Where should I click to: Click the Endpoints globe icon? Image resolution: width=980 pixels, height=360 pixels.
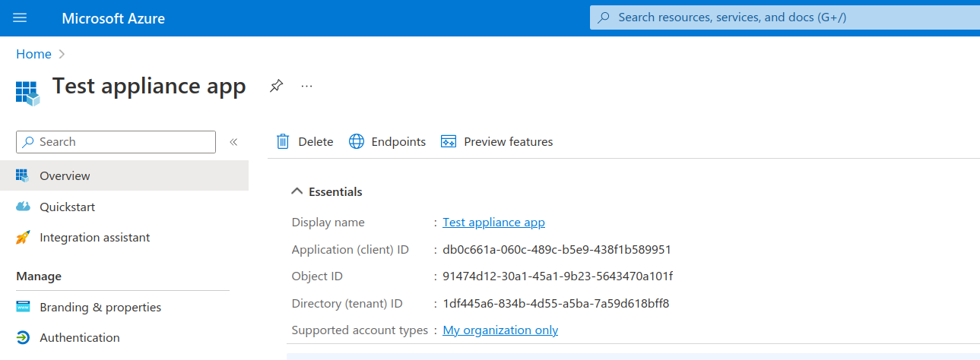[357, 141]
